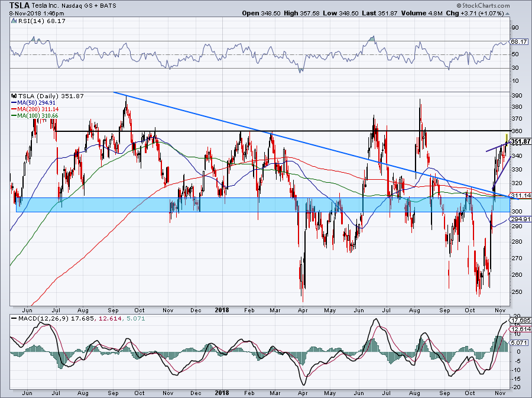Image resolution: width=532 pixels, height=398 pixels.
Task: Select the TSLA ticker symbol in header
Action: 20,5
